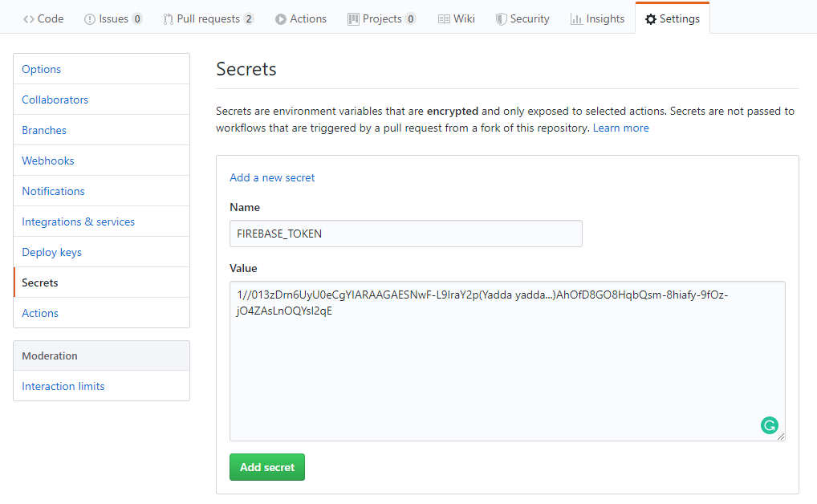
Task: Click the Settings gear icon
Action: pos(651,18)
